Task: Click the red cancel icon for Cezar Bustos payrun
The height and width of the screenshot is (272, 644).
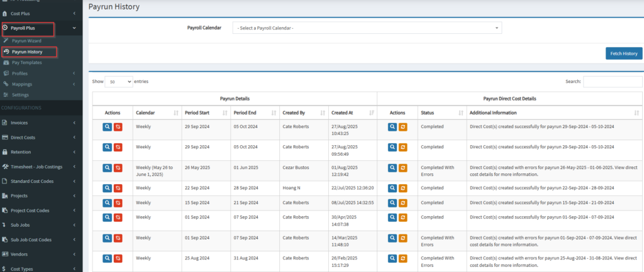Action: pos(118,168)
